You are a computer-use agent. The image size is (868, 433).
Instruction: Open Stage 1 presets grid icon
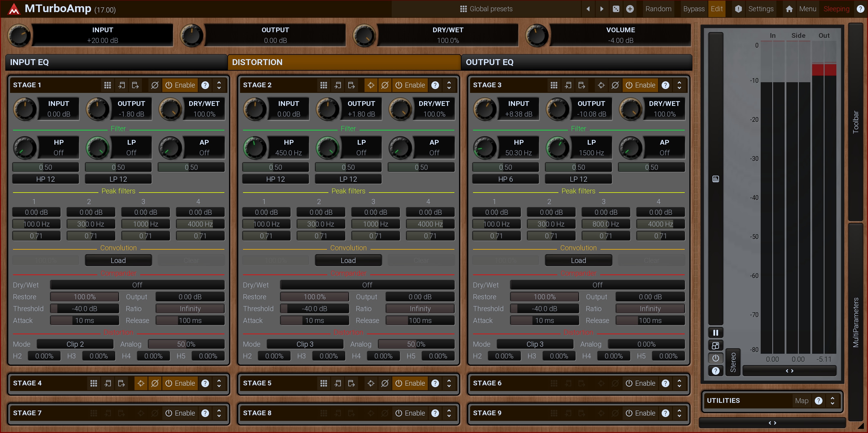108,85
